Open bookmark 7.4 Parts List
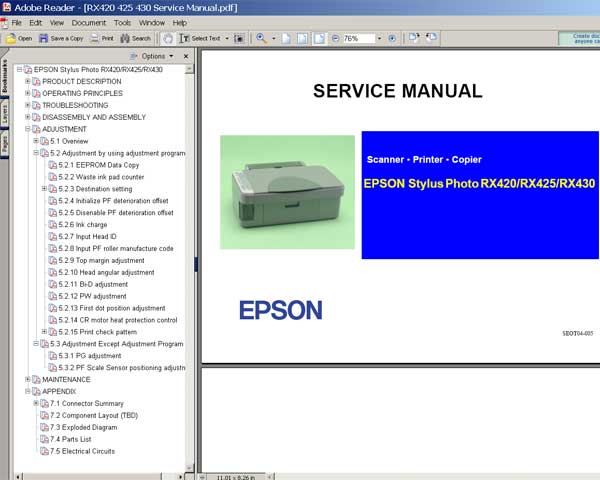Screen dimensions: 600x480 click(70, 439)
